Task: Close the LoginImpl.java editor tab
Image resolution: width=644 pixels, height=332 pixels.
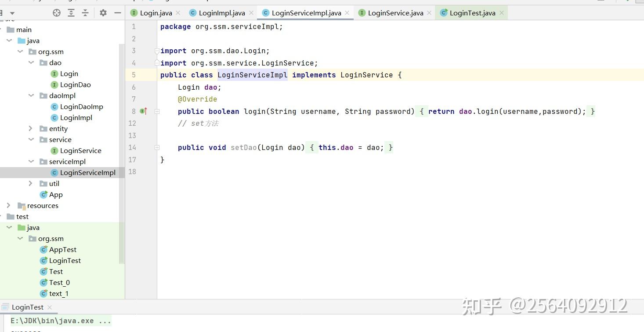Action: 251,13
